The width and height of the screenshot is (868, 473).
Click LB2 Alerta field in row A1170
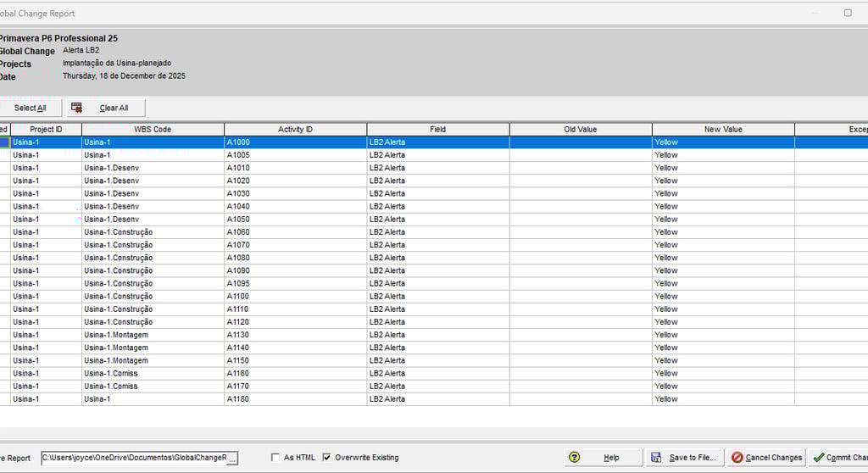[438, 386]
